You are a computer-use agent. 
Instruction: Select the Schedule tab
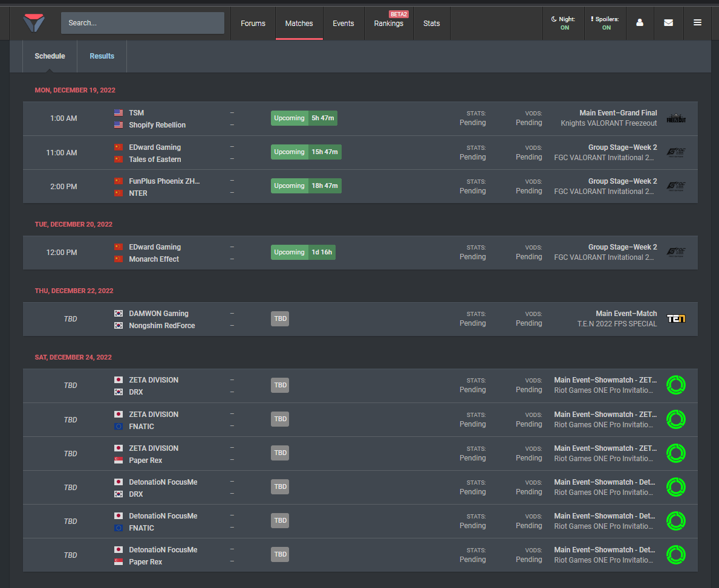click(50, 56)
